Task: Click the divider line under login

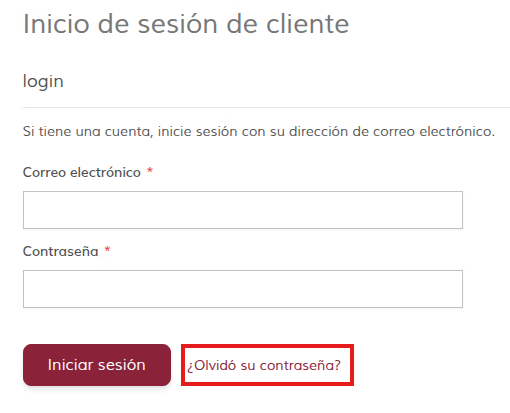Action: pyautogui.click(x=266, y=107)
